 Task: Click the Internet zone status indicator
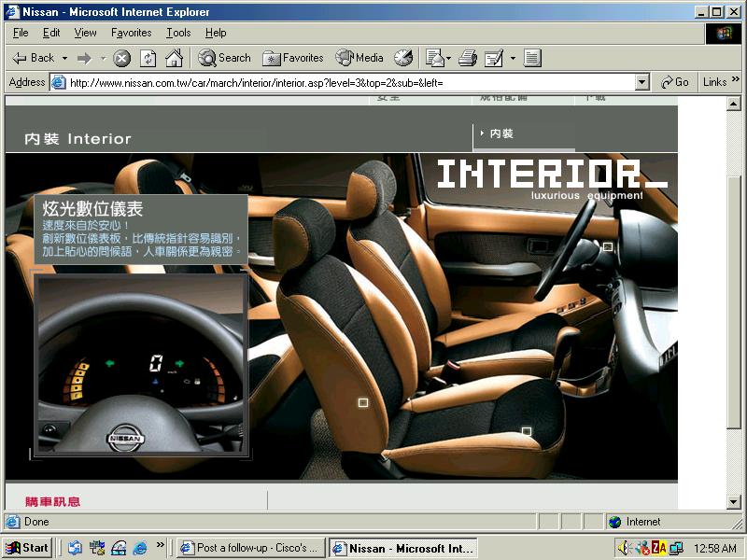tap(635, 522)
